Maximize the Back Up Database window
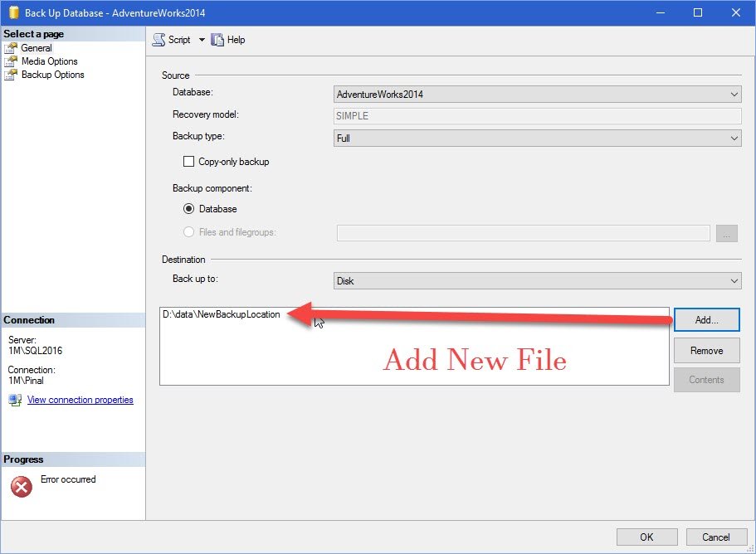The width and height of the screenshot is (756, 554). coord(698,12)
